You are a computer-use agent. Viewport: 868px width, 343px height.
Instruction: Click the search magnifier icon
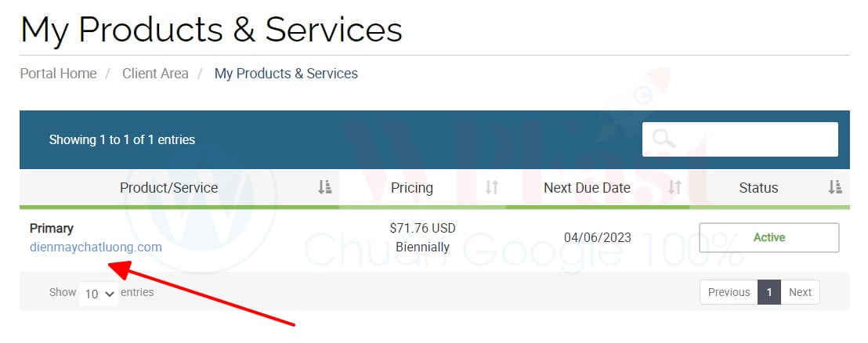664,139
